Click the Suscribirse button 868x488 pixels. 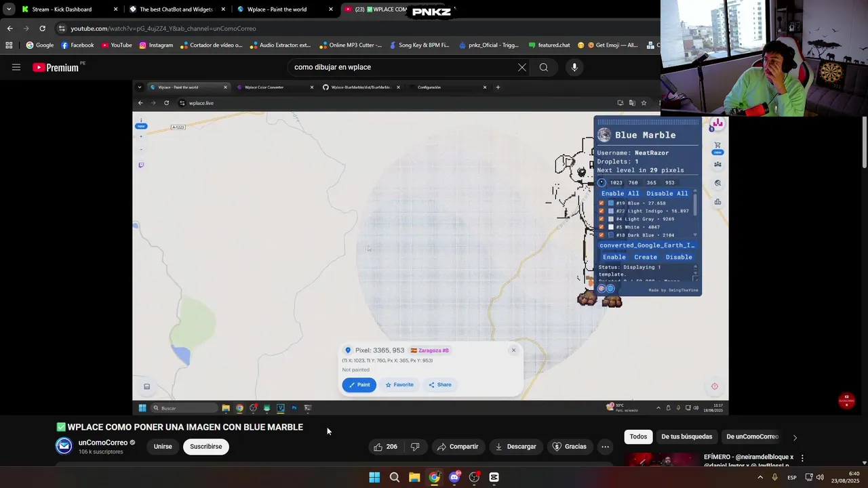(x=206, y=447)
